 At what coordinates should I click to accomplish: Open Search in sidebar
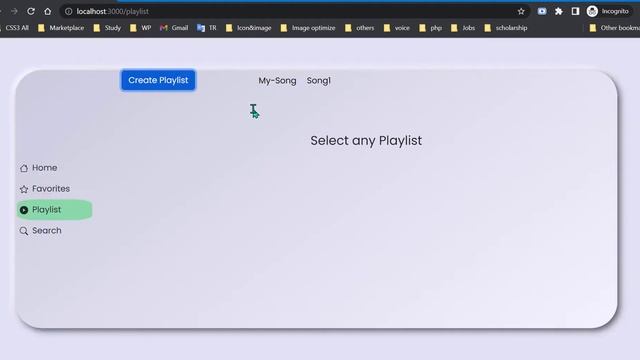tap(40, 231)
